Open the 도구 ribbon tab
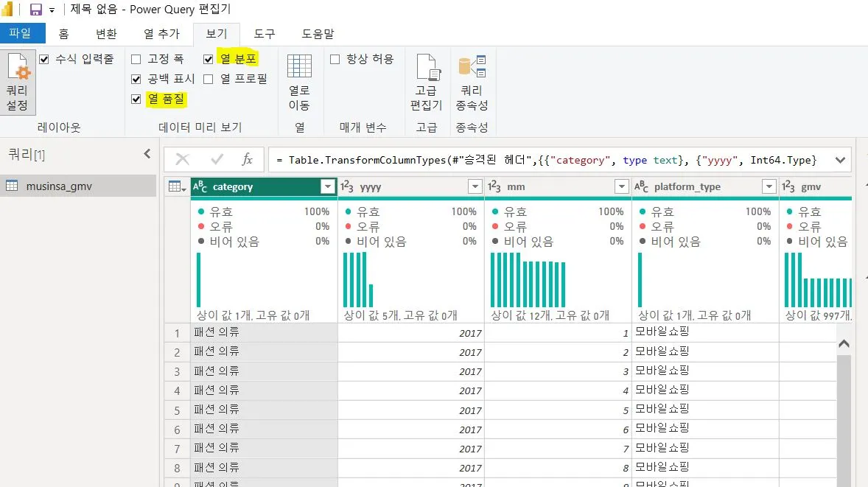 coord(265,34)
